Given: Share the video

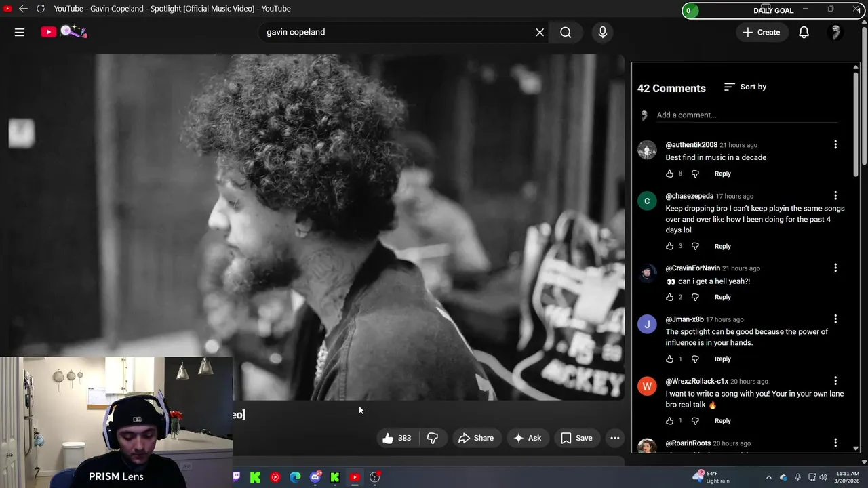Looking at the screenshot, I should 476,438.
